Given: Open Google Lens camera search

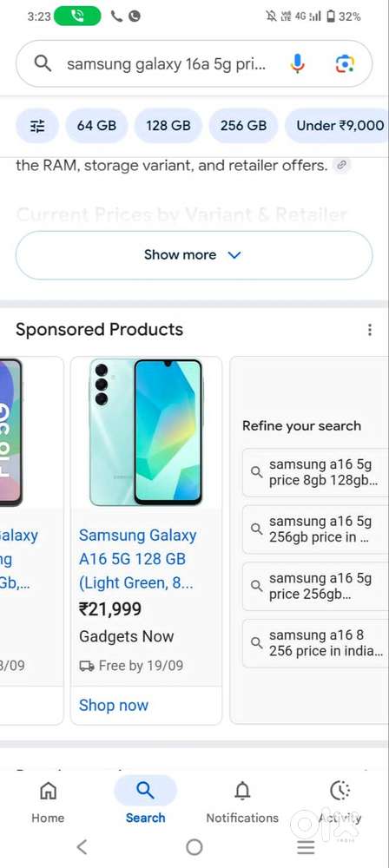Looking at the screenshot, I should click(345, 64).
